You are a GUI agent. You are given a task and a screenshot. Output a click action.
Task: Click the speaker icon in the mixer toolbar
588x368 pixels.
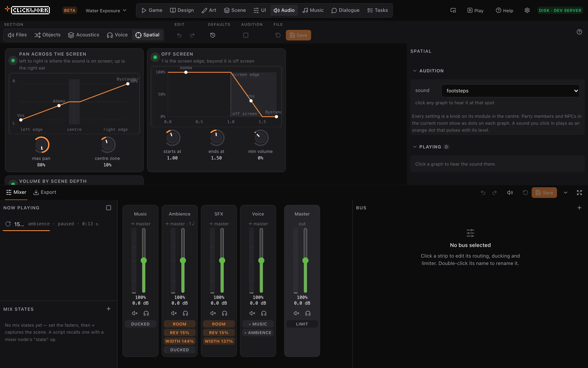pos(510,193)
